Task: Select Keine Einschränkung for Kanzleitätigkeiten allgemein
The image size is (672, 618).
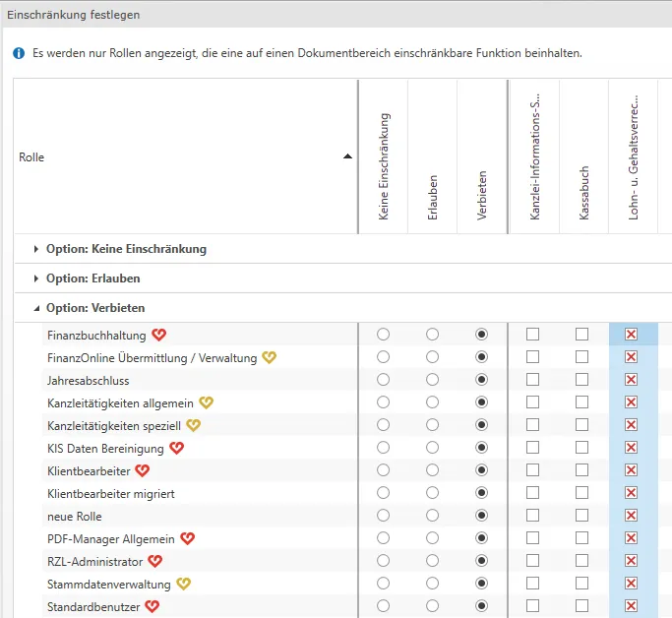Action: 383,402
